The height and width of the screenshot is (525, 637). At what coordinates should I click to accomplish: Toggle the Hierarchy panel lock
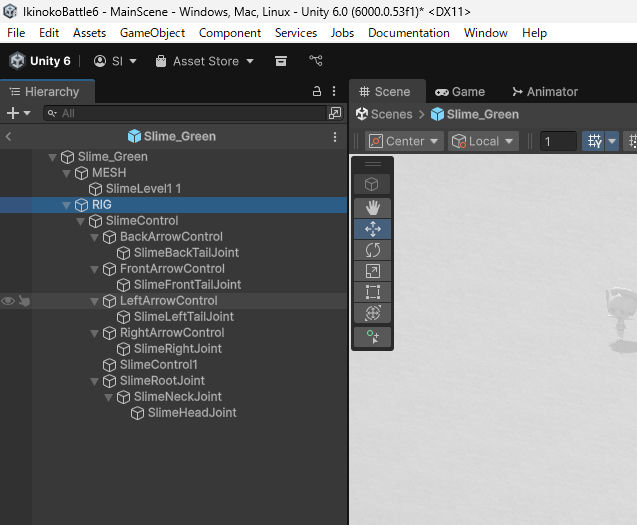click(x=317, y=91)
